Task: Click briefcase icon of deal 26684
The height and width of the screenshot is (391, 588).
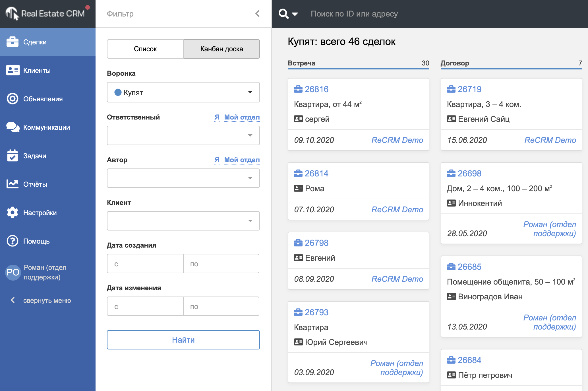Action: (x=451, y=360)
